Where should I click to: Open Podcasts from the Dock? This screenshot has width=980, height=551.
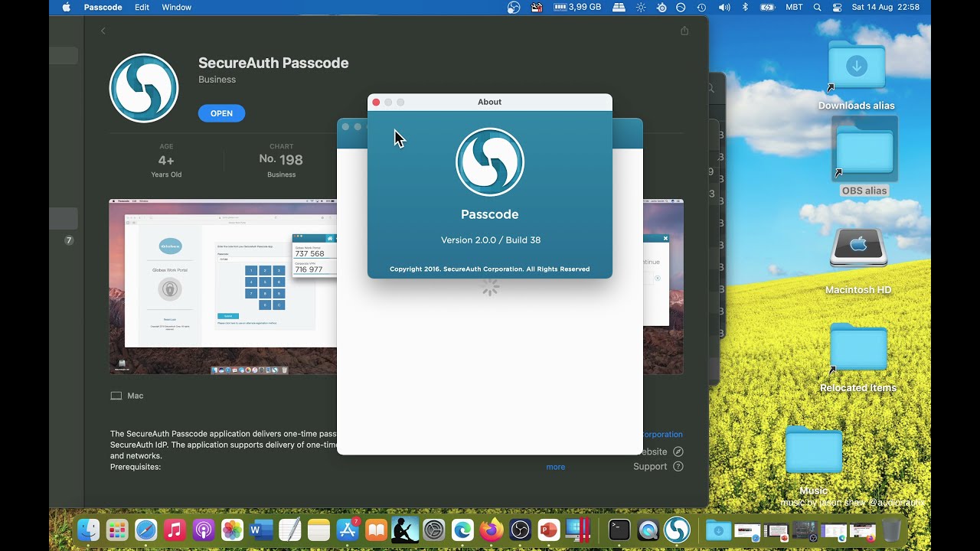coord(204,530)
